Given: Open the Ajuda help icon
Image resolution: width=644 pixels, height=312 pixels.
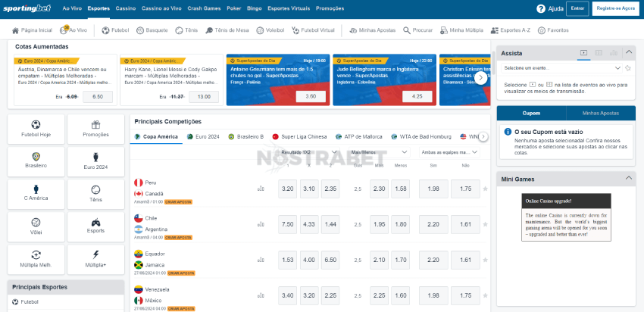Looking at the screenshot, I should (540, 8).
